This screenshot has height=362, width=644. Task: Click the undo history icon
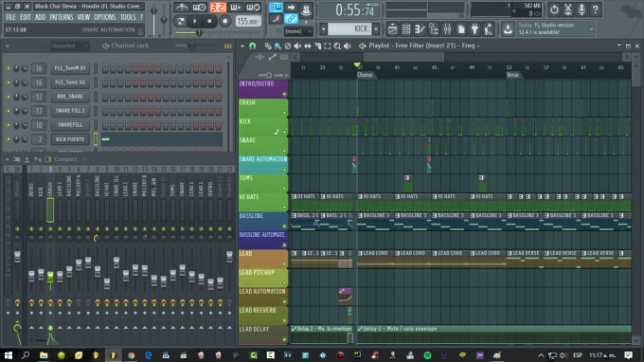tap(554, 9)
